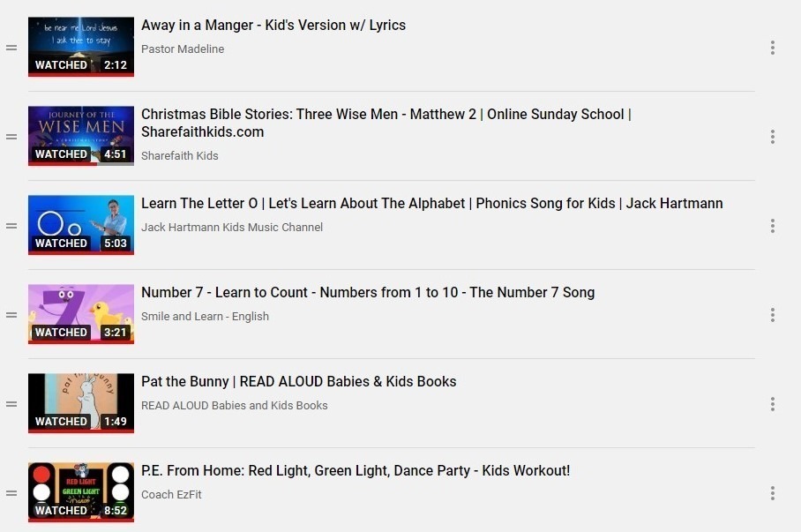This screenshot has width=801, height=532.
Task: Click the three-dot menu on Three Wise Men video
Action: tap(773, 136)
